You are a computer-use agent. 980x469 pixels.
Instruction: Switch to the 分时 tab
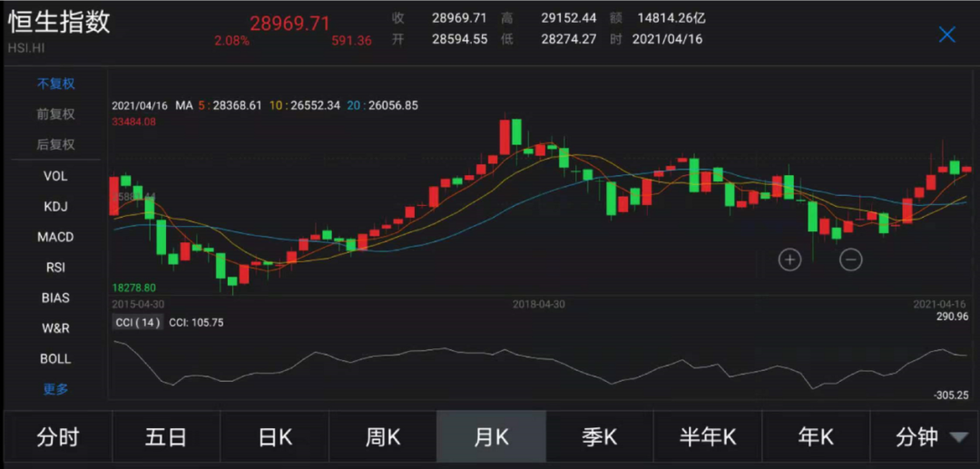click(x=58, y=437)
